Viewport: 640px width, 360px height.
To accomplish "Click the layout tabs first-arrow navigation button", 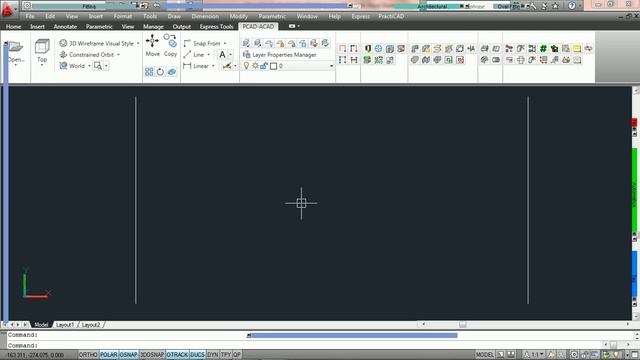I will coord(5,324).
